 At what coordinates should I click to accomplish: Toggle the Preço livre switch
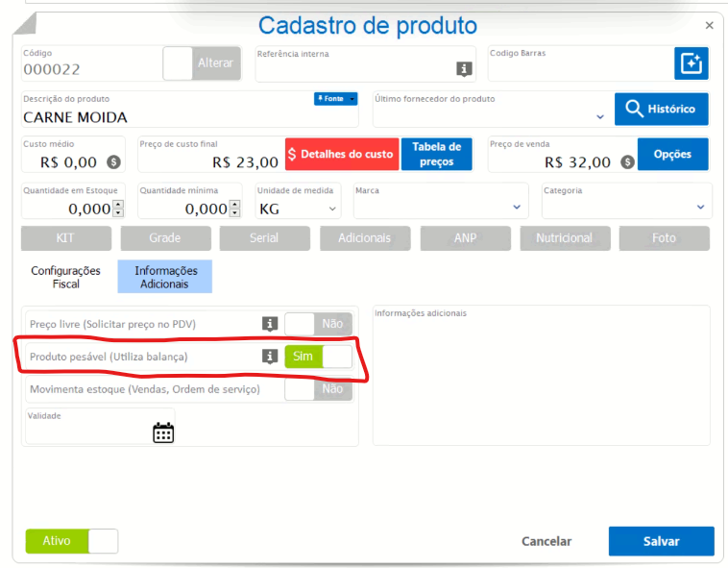(318, 325)
